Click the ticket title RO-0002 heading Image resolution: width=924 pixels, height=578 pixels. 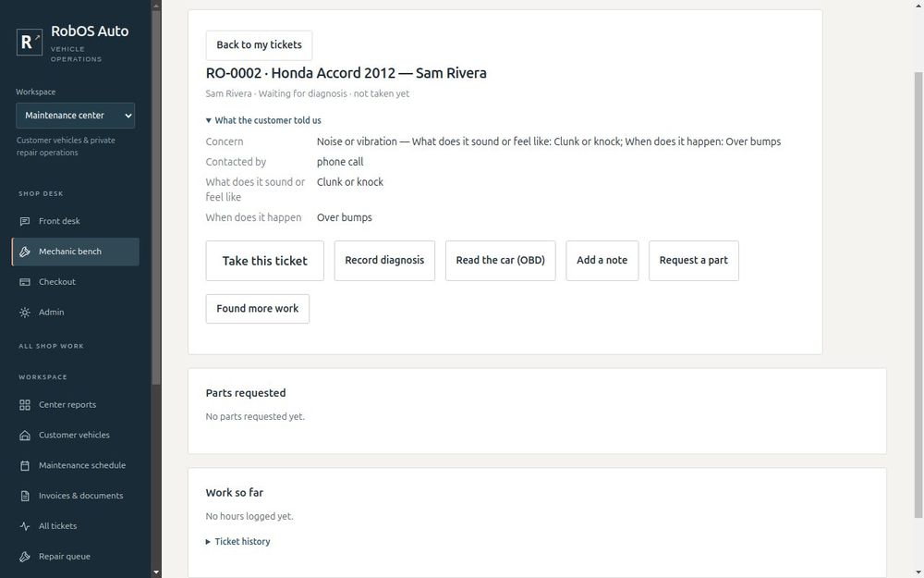(x=346, y=73)
